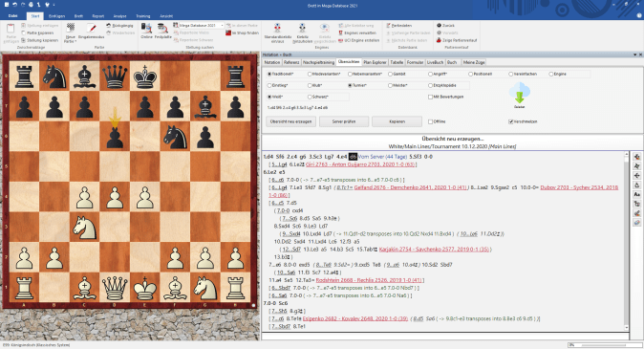Click the green cloud download icon
This screenshot has width=644, height=349.
pos(519,94)
